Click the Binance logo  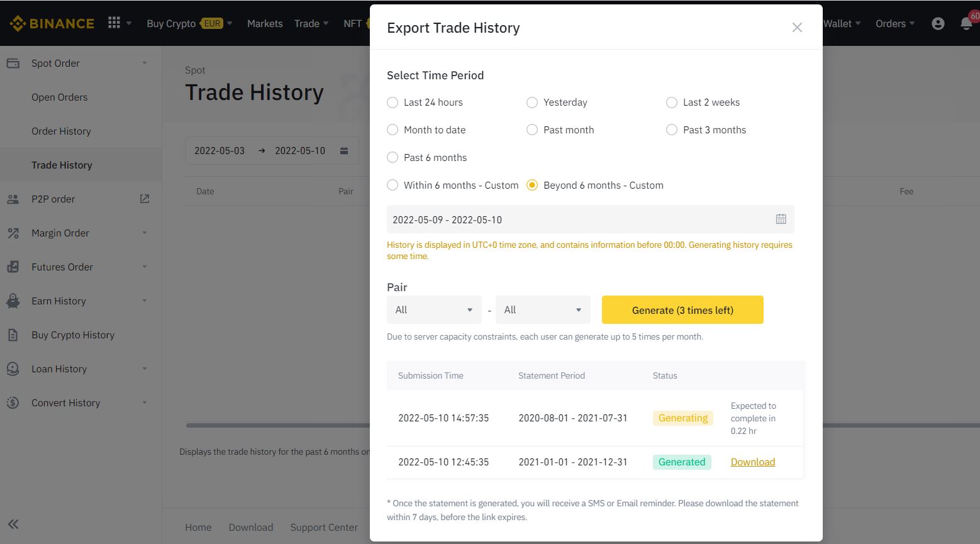coord(52,23)
